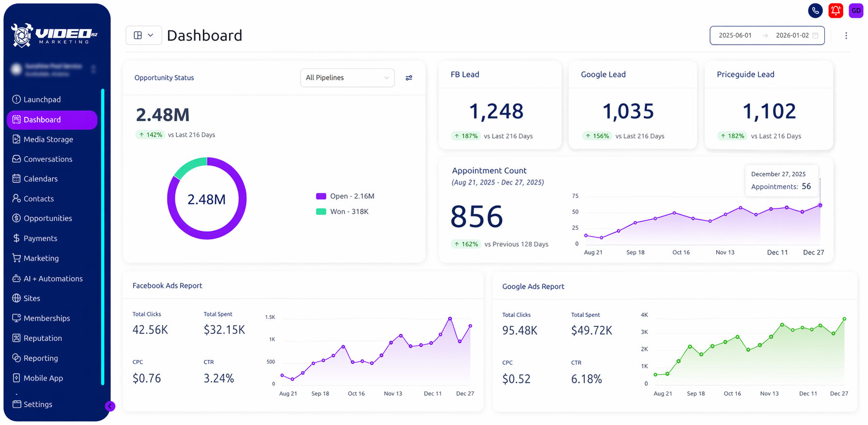Click the 142% opportunity growth badge
The width and height of the screenshot is (868, 425).
point(150,135)
